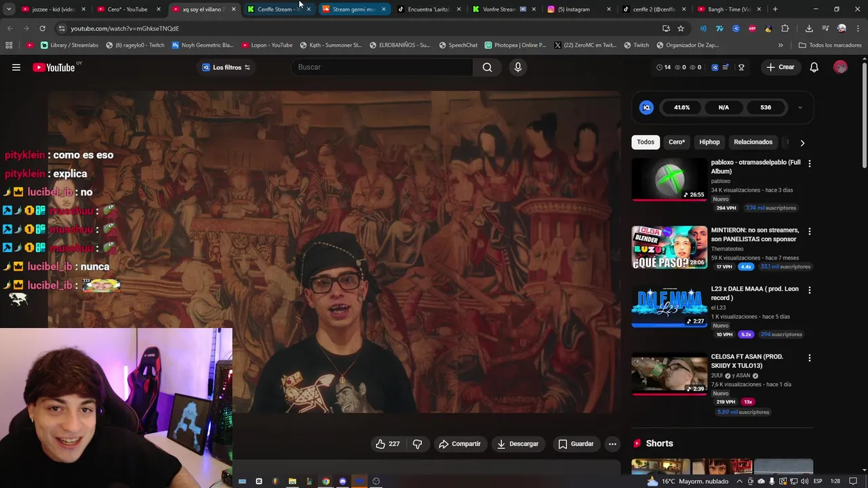Screen dimensions: 868x488
Task: Click the Descargar download button
Action: 517,444
